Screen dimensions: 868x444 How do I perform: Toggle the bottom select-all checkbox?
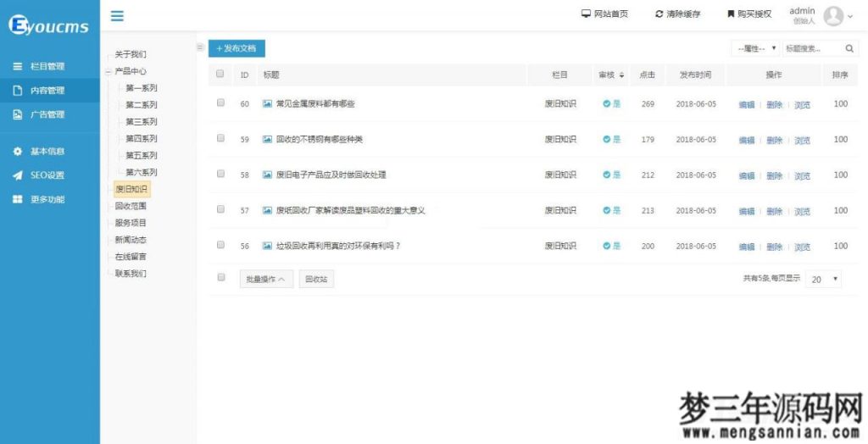point(221,277)
